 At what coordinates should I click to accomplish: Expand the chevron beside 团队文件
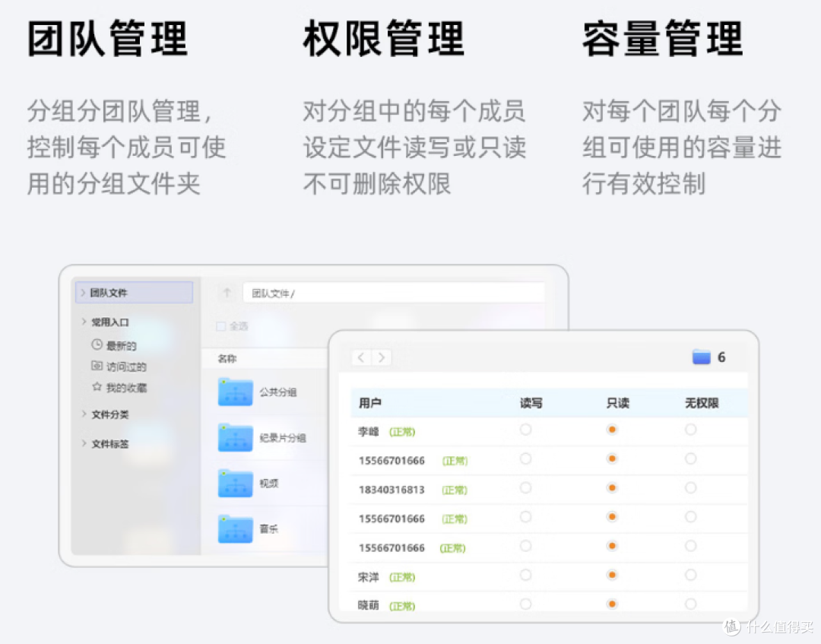click(x=83, y=292)
